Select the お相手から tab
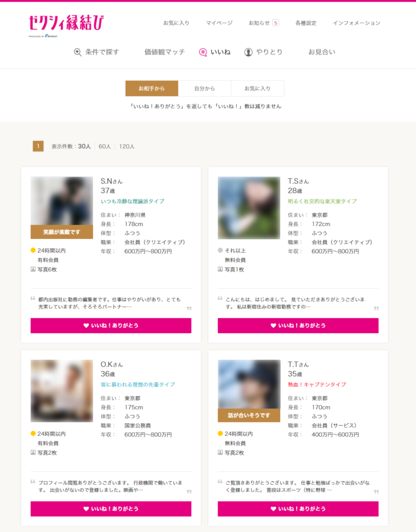 [151, 88]
